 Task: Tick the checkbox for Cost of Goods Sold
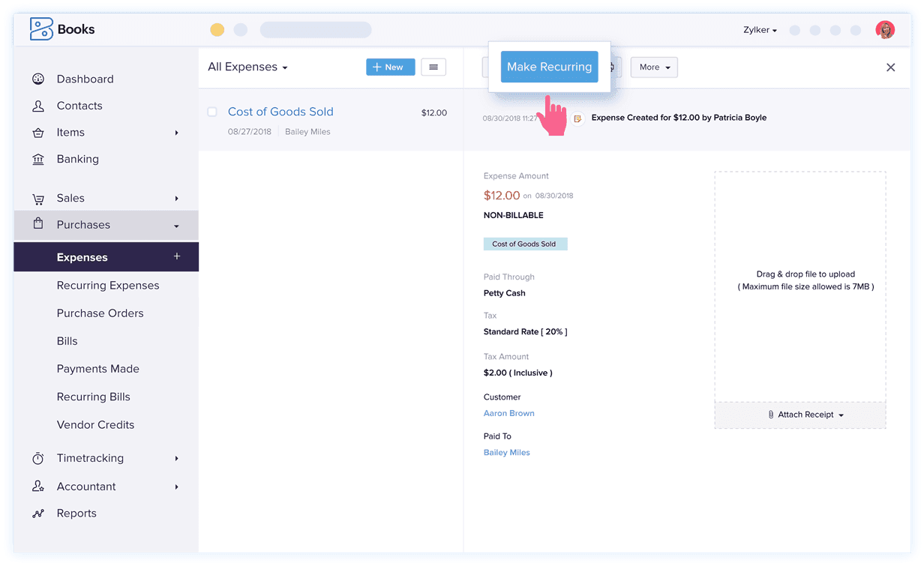[212, 112]
